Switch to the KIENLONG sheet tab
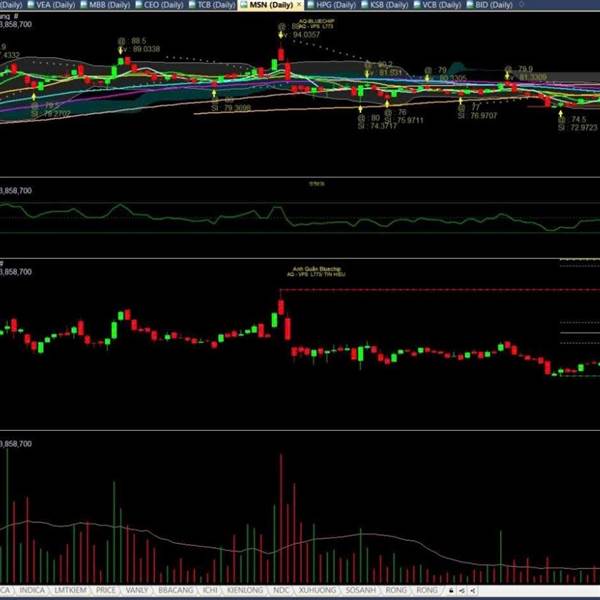 click(x=245, y=590)
